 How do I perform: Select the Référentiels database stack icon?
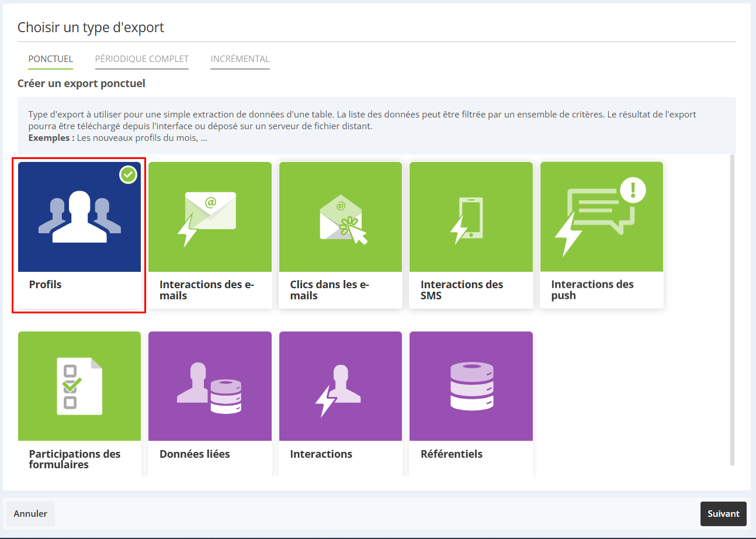click(471, 386)
